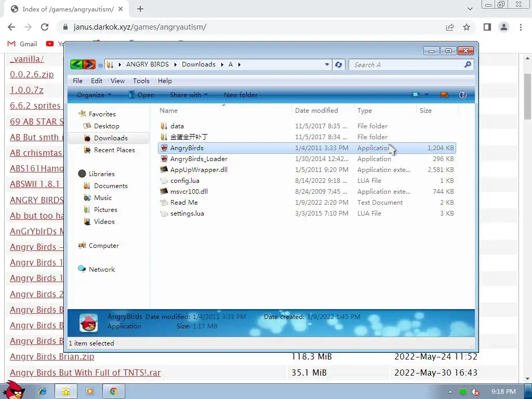This screenshot has height=399, width=532.
Task: Open the File menu
Action: (77, 81)
